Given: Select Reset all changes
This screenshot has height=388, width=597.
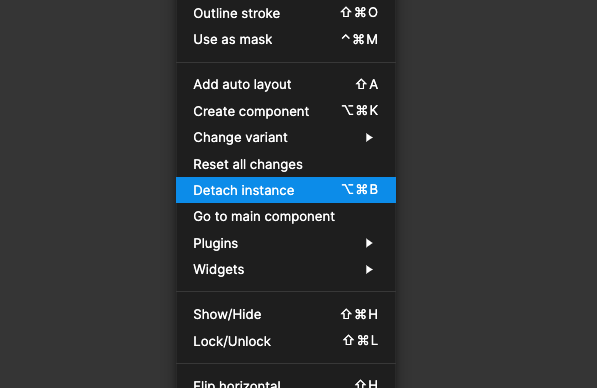Looking at the screenshot, I should coord(286,164).
